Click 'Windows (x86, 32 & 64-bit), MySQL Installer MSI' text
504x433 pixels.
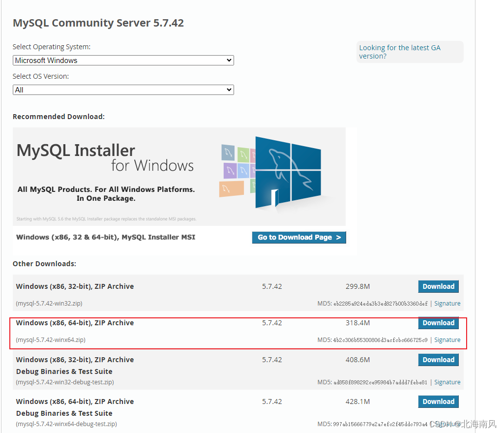(106, 237)
